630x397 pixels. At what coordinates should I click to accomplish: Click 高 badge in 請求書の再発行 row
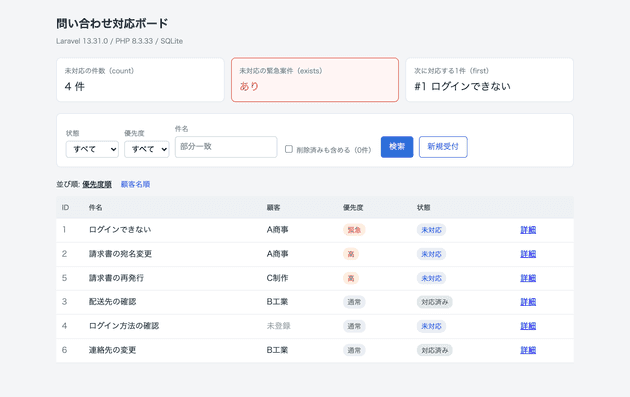coord(351,278)
